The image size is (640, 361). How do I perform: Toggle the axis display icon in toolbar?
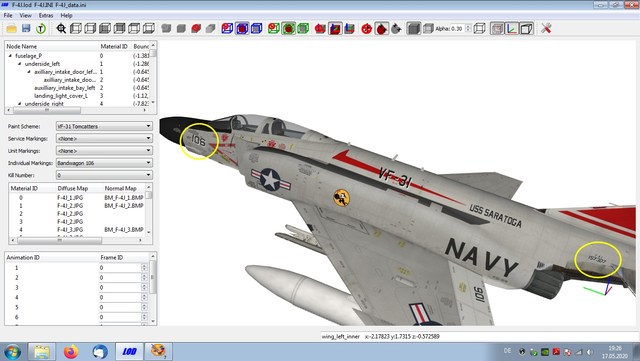(x=511, y=29)
